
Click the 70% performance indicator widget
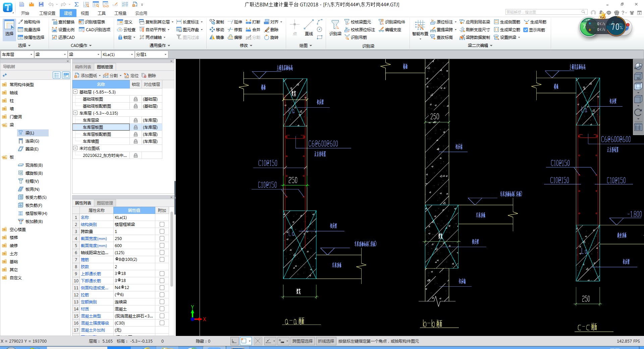[616, 27]
